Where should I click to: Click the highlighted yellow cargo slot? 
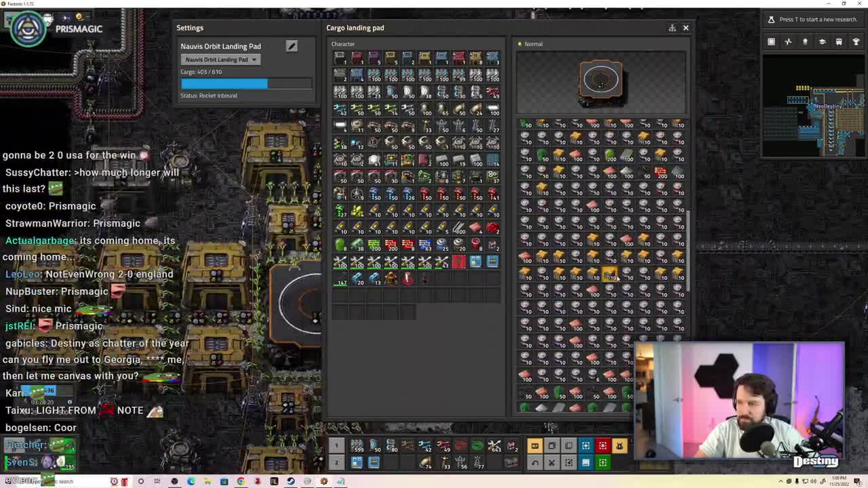(610, 274)
